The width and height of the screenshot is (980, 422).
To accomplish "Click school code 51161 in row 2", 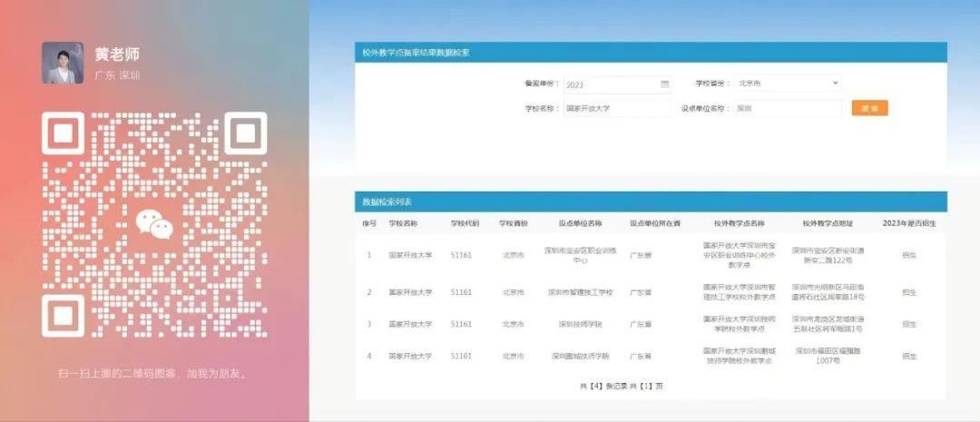I will tap(461, 292).
